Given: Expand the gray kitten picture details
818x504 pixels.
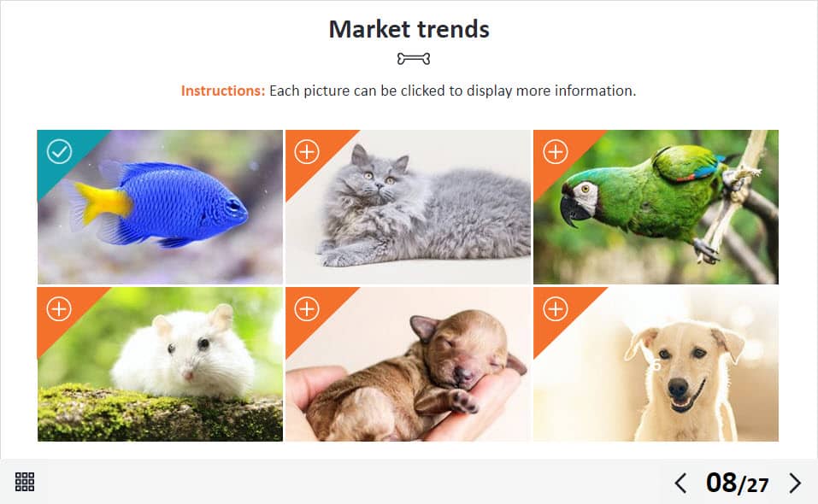Looking at the screenshot, I should pyautogui.click(x=408, y=207).
